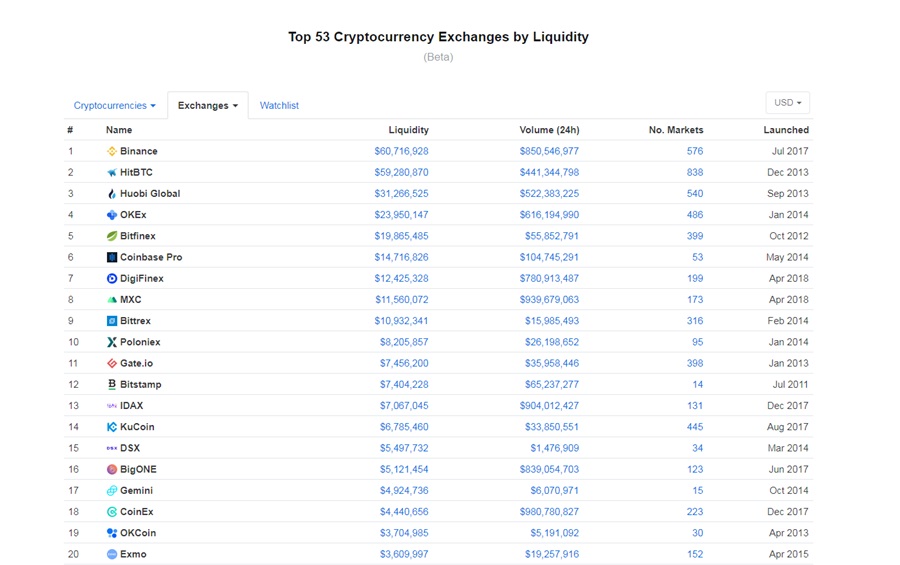
Task: Click the Coinbase Pro logo icon
Action: click(112, 257)
